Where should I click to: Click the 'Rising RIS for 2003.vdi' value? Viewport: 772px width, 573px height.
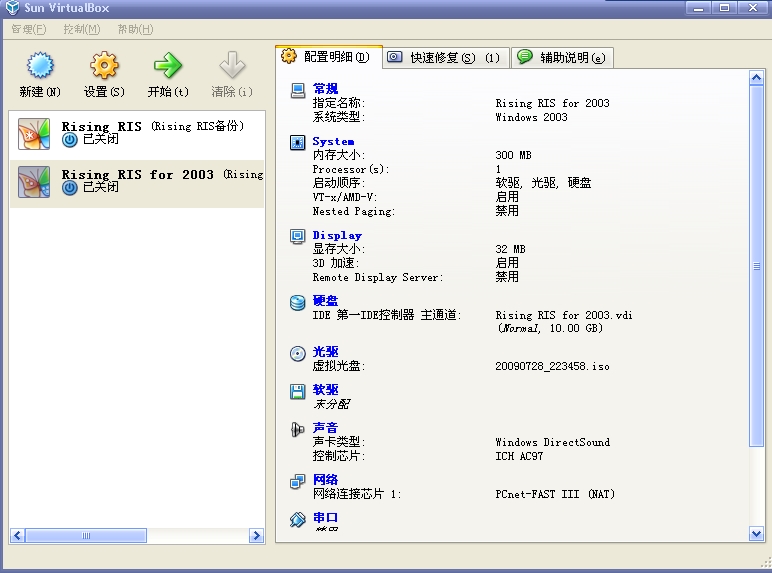pos(564,315)
